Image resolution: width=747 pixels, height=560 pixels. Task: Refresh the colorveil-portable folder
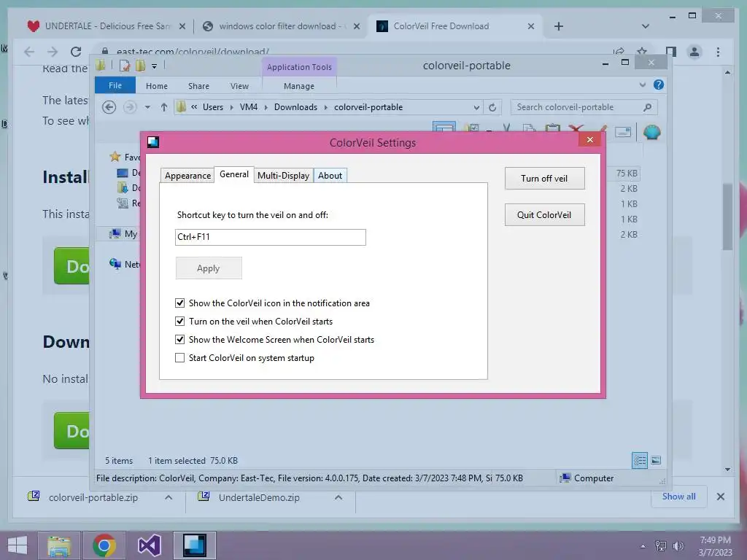tap(492, 108)
